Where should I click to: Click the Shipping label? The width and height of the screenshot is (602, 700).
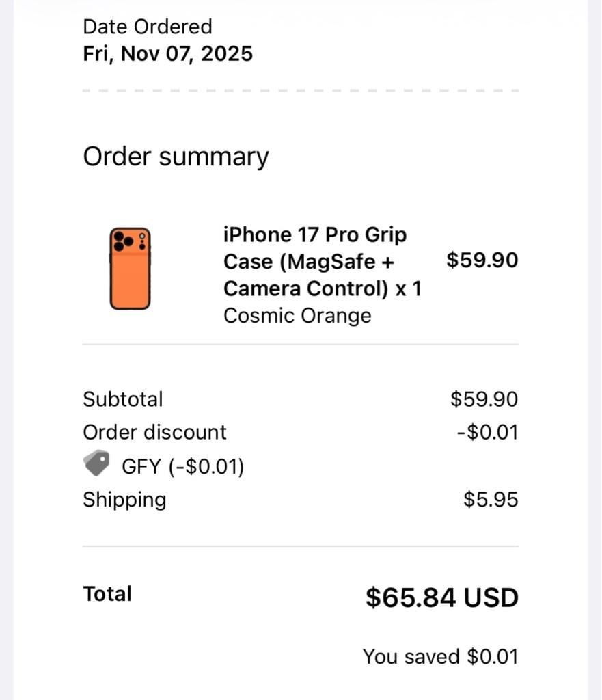(x=124, y=500)
